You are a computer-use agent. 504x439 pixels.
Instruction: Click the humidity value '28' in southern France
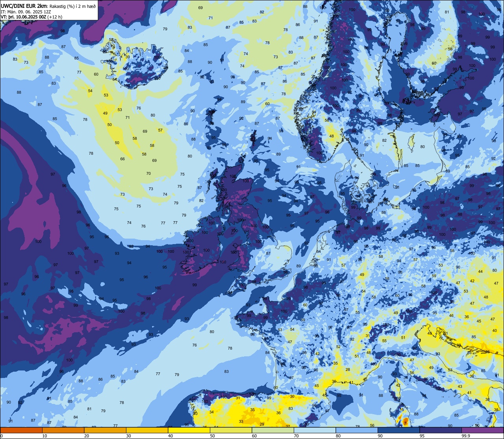coord(348,369)
